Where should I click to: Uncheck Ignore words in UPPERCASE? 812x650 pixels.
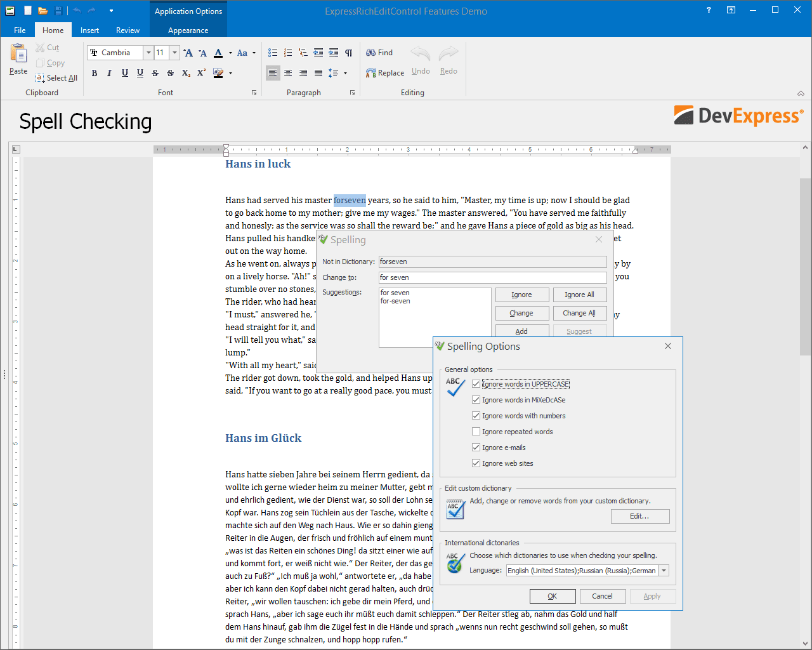pos(476,384)
